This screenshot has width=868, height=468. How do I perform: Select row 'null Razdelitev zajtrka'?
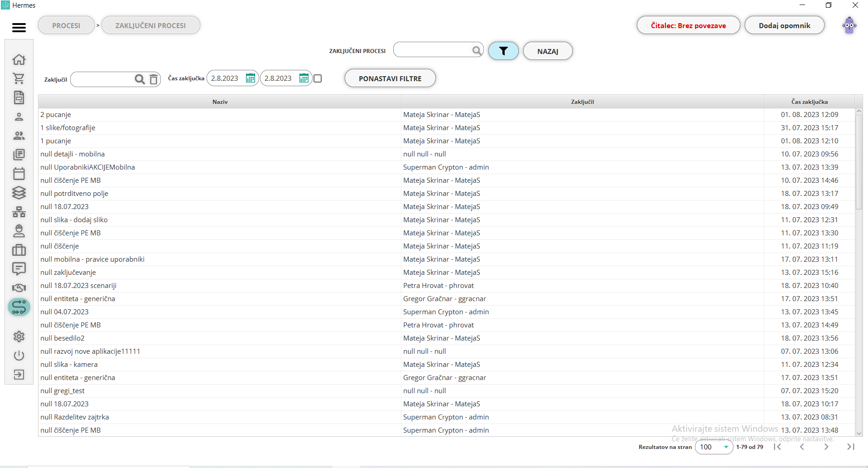click(x=447, y=417)
